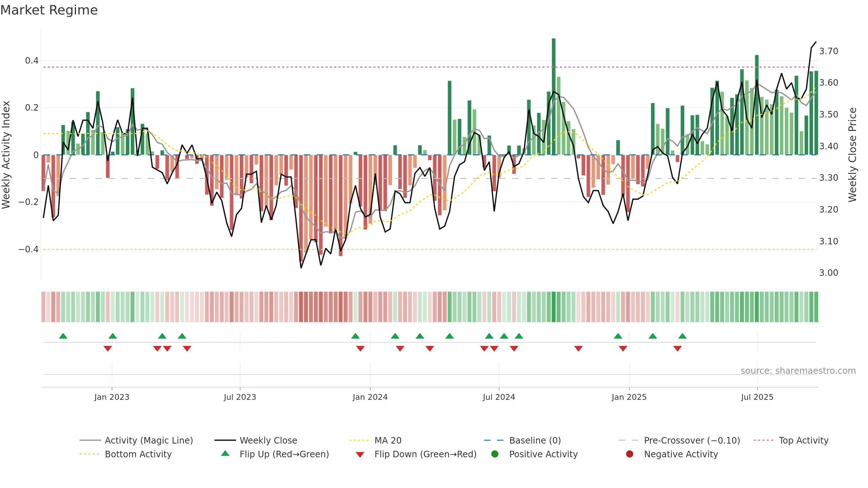Viewport: 868px width, 488px height.
Task: Click the 3.30 price axis tick
Action: [x=829, y=178]
